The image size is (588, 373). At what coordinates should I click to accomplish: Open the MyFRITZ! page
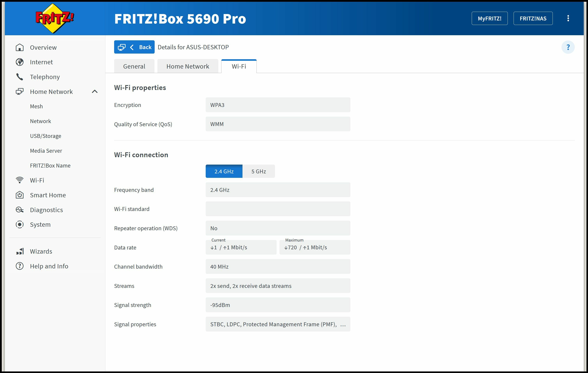pos(490,18)
